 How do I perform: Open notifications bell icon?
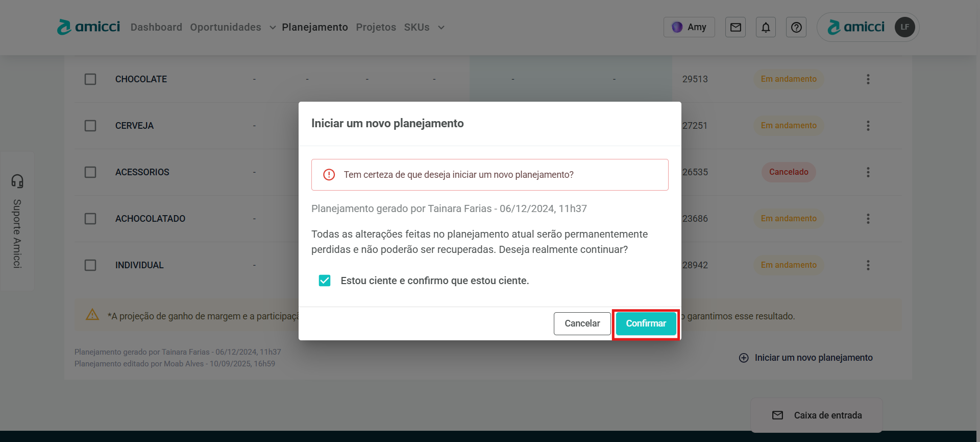click(766, 27)
